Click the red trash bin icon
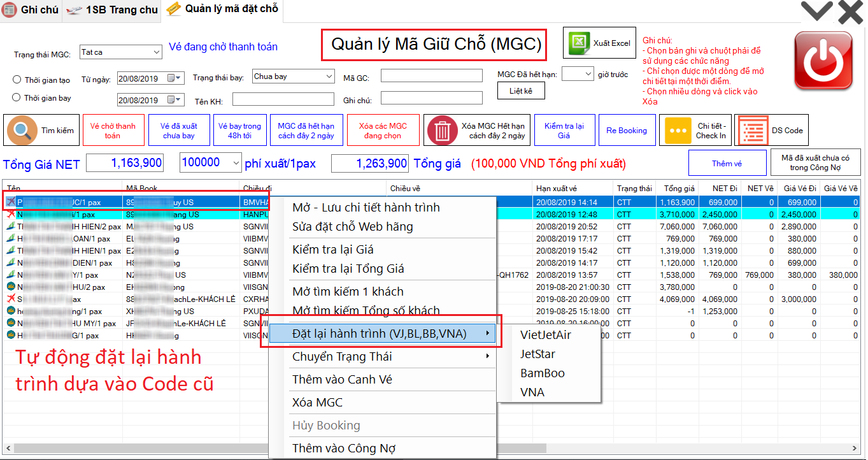 (x=442, y=131)
